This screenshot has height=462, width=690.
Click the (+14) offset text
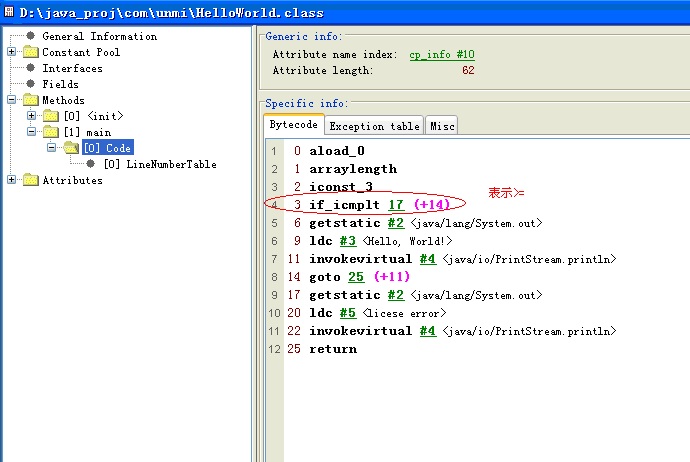(432, 205)
